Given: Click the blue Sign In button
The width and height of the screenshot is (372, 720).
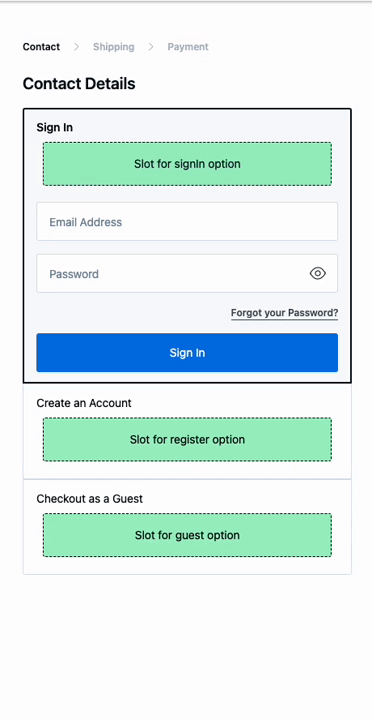Looking at the screenshot, I should coord(187,353).
